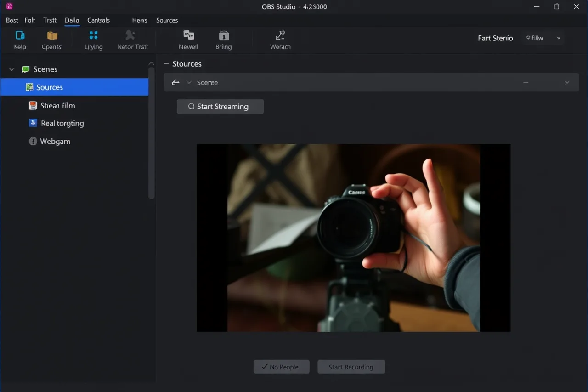This screenshot has width=588, height=392.
Task: Open the Falt menu
Action: (x=30, y=20)
